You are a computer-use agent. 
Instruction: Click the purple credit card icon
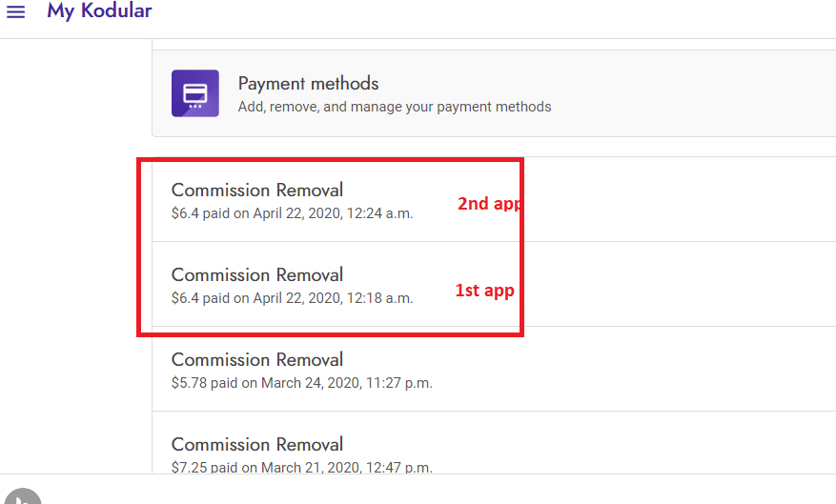coord(195,93)
